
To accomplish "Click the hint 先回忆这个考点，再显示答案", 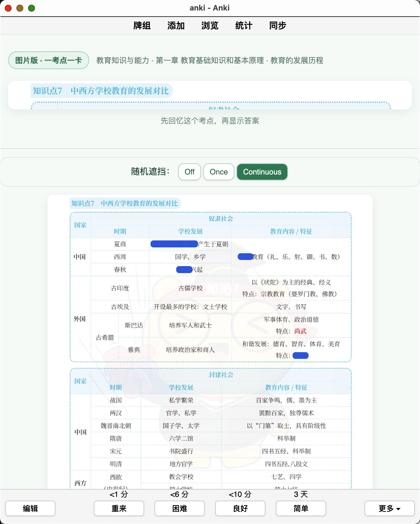I will (210, 121).
